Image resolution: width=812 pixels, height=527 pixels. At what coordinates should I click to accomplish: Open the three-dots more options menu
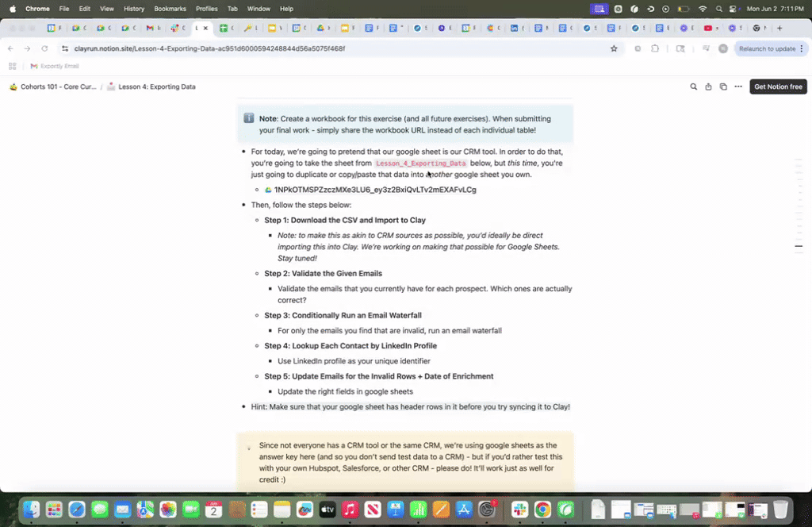tap(738, 87)
